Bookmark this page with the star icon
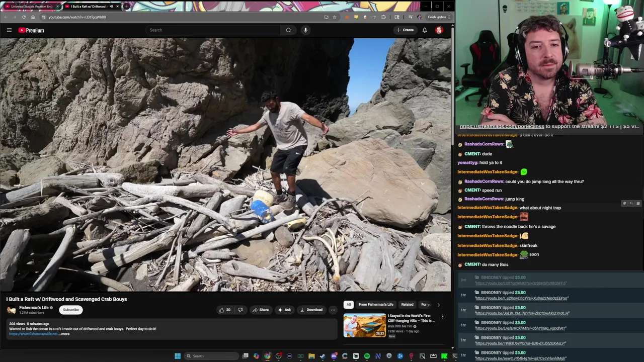Image resolution: width=644 pixels, height=362 pixels. pyautogui.click(x=335, y=17)
